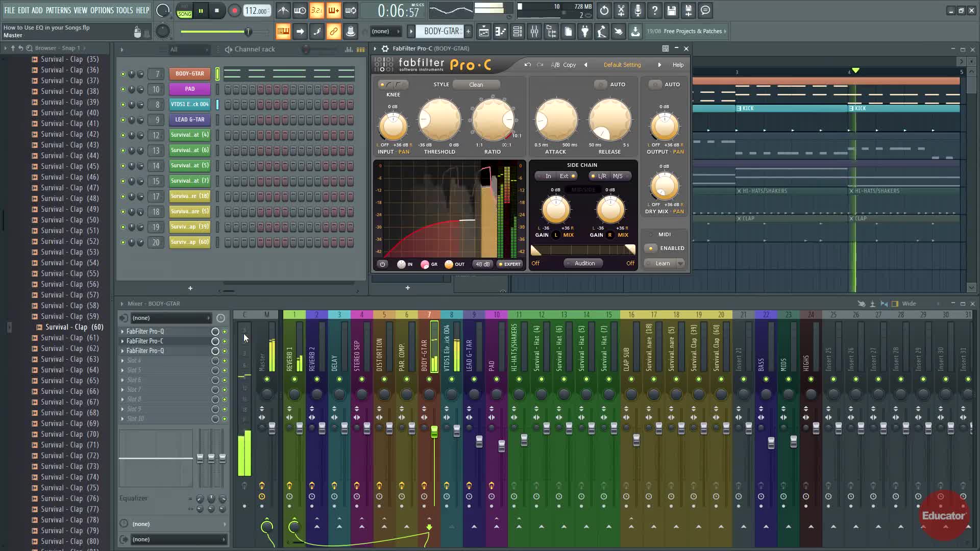The width and height of the screenshot is (980, 551).
Task: Click the Stop playback button
Action: click(x=217, y=11)
